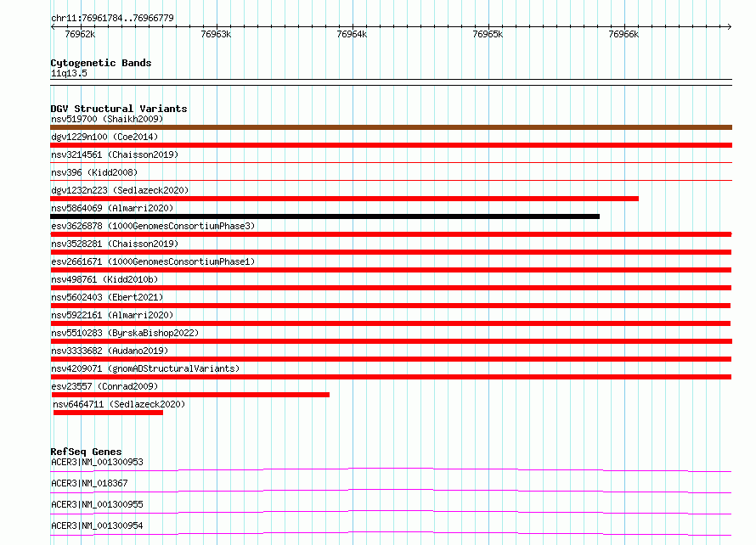Screen dimensions: 756x545
Task: Click the red nsv5602403 variant bar
Action: pyautogui.click(x=391, y=306)
